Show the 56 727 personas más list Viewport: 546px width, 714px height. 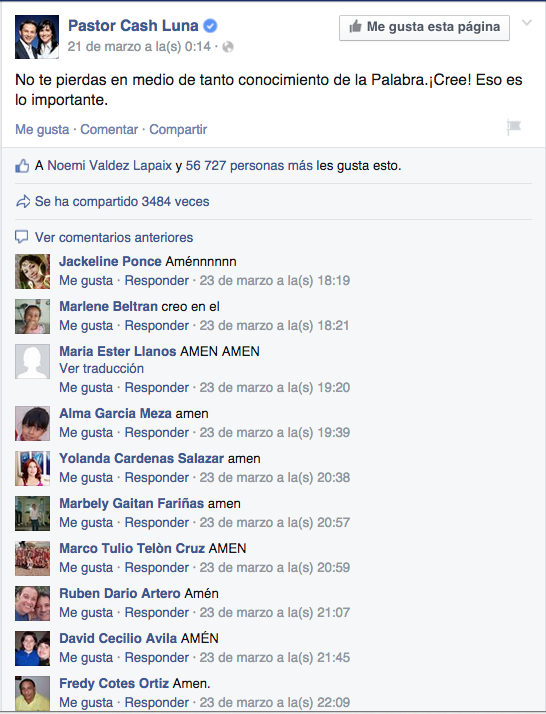pyautogui.click(x=249, y=165)
